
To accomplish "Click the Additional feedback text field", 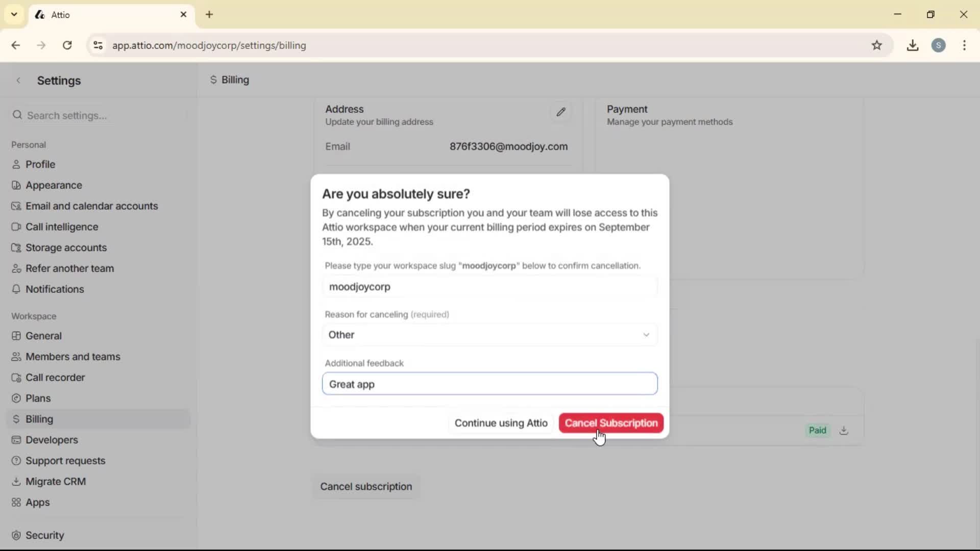I will (489, 384).
